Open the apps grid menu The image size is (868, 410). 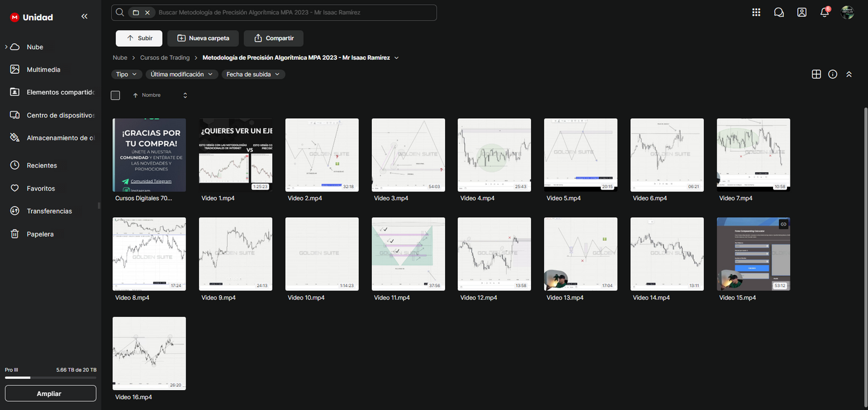click(756, 13)
